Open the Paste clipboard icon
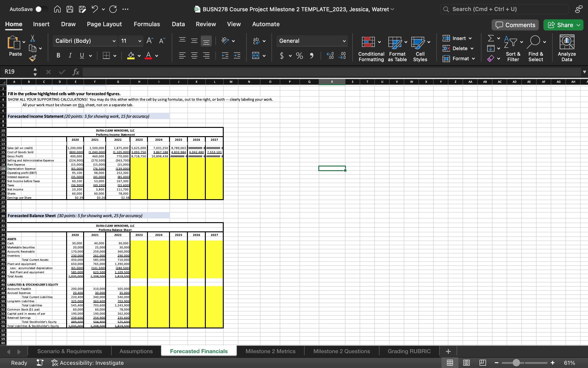 pyautogui.click(x=14, y=43)
